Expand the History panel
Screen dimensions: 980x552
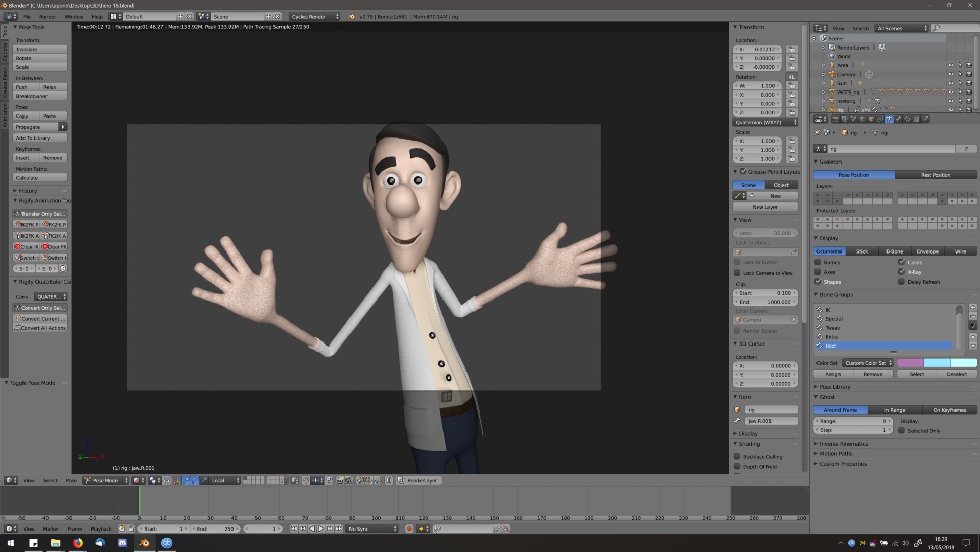pyautogui.click(x=28, y=191)
